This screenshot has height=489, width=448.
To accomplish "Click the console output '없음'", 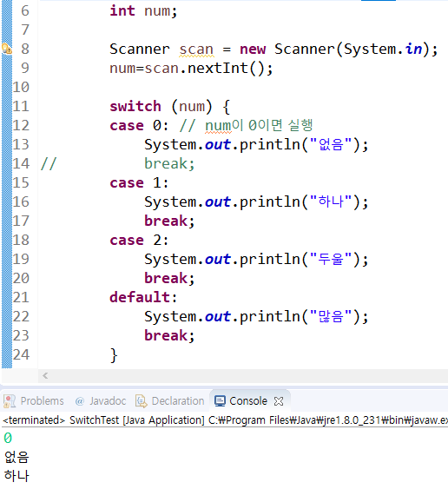I will [x=16, y=457].
